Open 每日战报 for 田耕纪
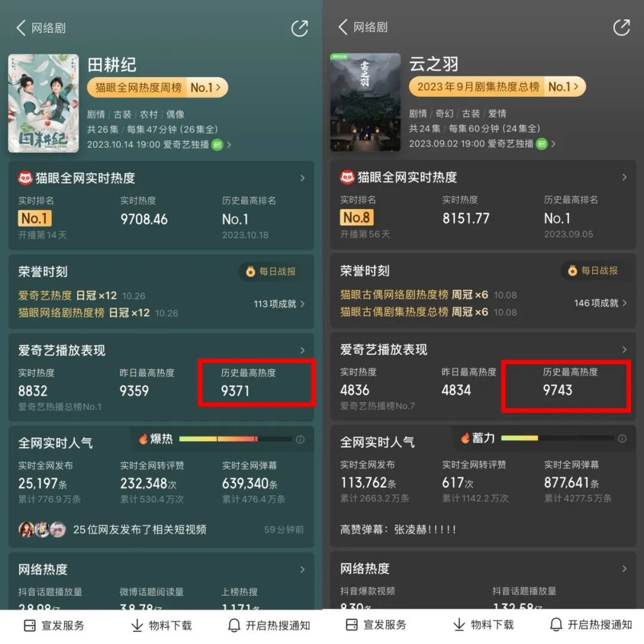644x644 pixels. (271, 271)
